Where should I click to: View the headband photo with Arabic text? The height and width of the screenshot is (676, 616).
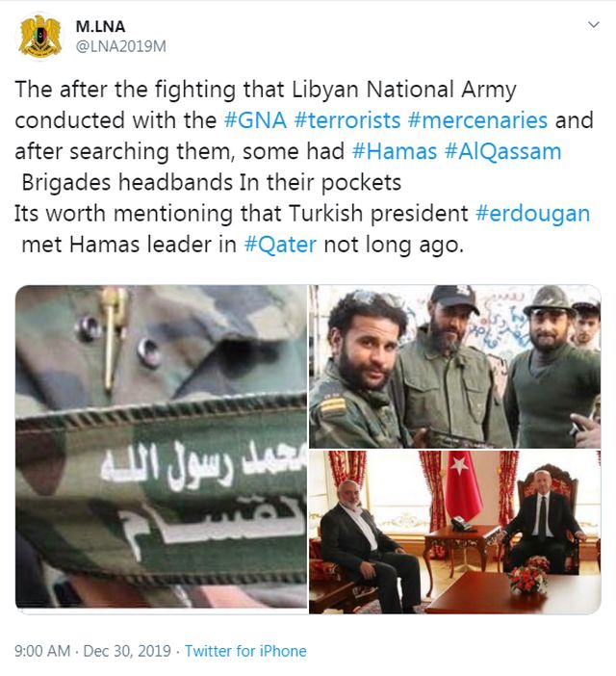pyautogui.click(x=161, y=446)
